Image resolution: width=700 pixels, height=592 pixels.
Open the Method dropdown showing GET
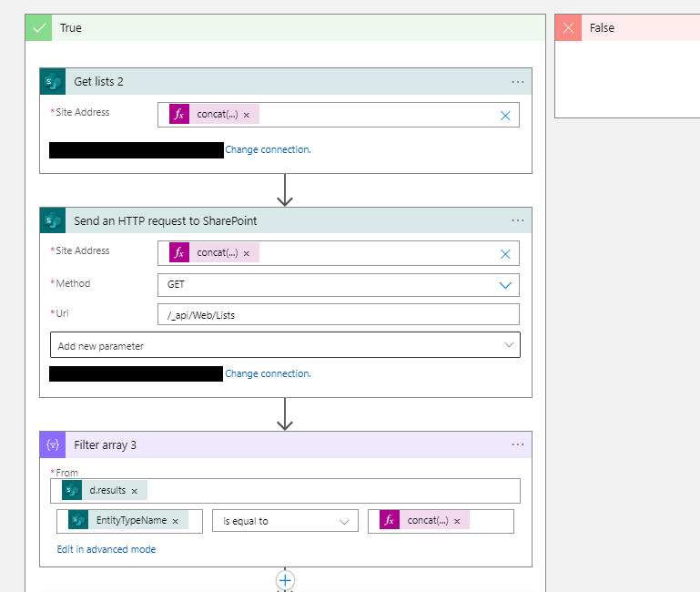tap(339, 285)
